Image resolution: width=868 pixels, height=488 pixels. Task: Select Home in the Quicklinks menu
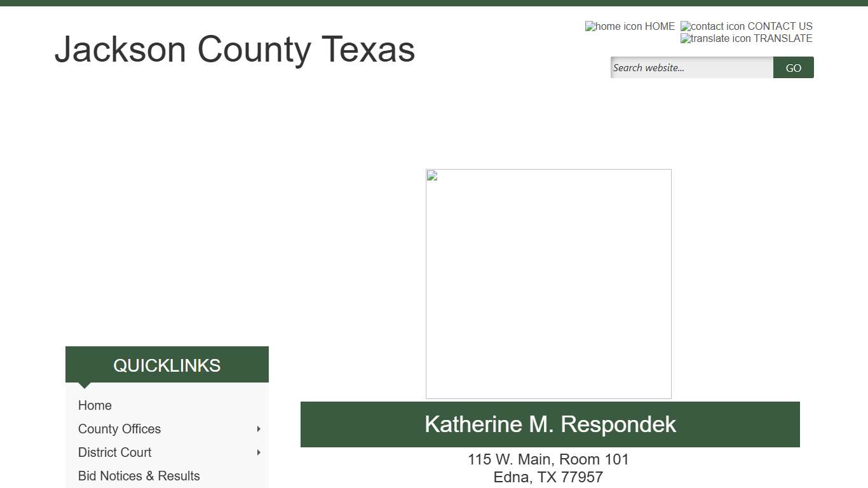coord(95,405)
